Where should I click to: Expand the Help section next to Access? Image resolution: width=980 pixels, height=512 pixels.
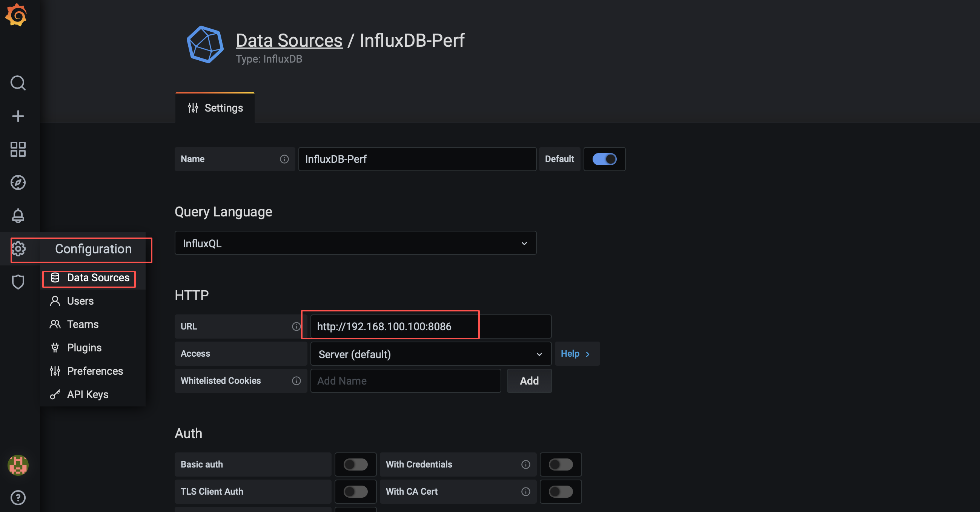point(577,354)
